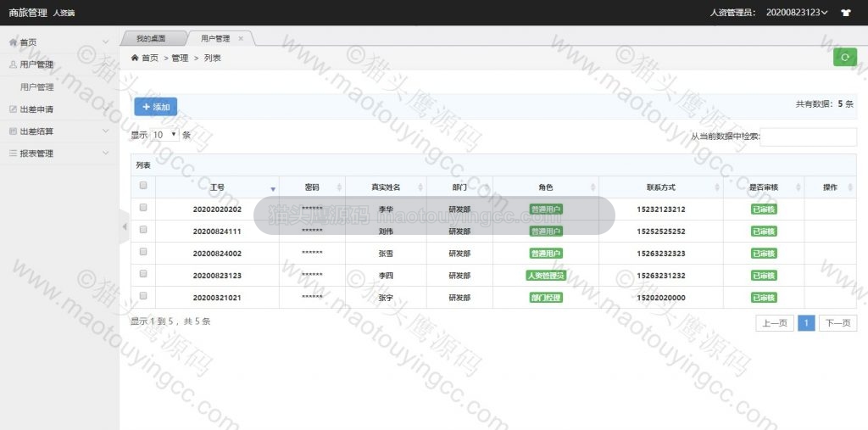The image size is (868, 430).
Task: Sort the 密码 column
Action: [x=339, y=187]
